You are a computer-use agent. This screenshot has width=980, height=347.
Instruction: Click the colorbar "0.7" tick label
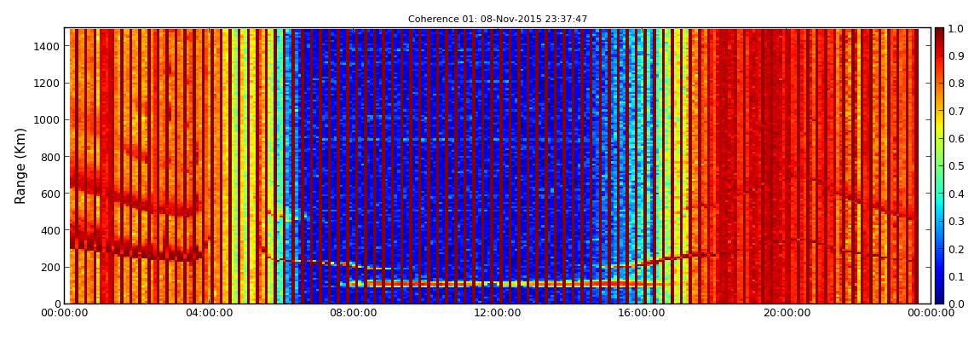956,112
